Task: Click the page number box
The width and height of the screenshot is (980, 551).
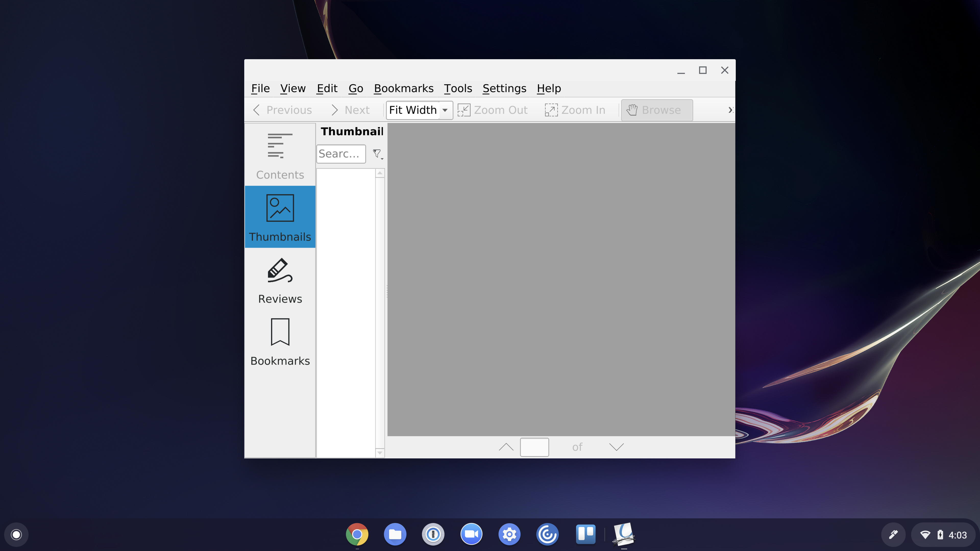Action: [534, 447]
